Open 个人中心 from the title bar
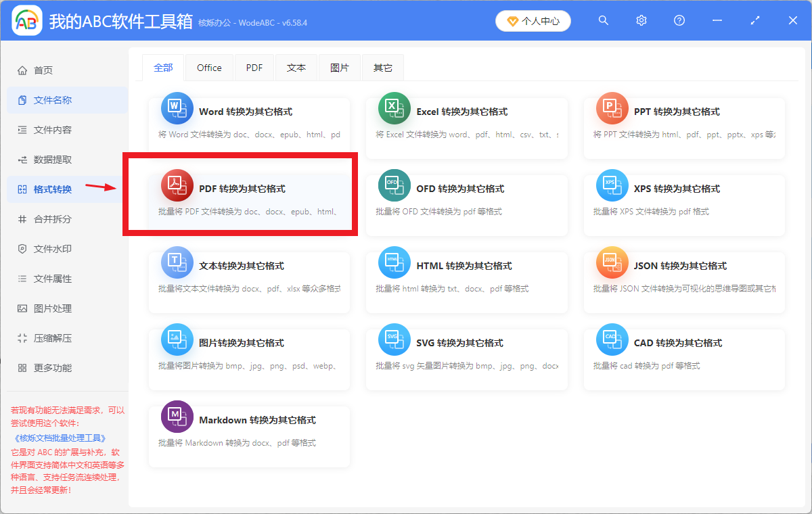812x514 pixels. click(x=533, y=21)
